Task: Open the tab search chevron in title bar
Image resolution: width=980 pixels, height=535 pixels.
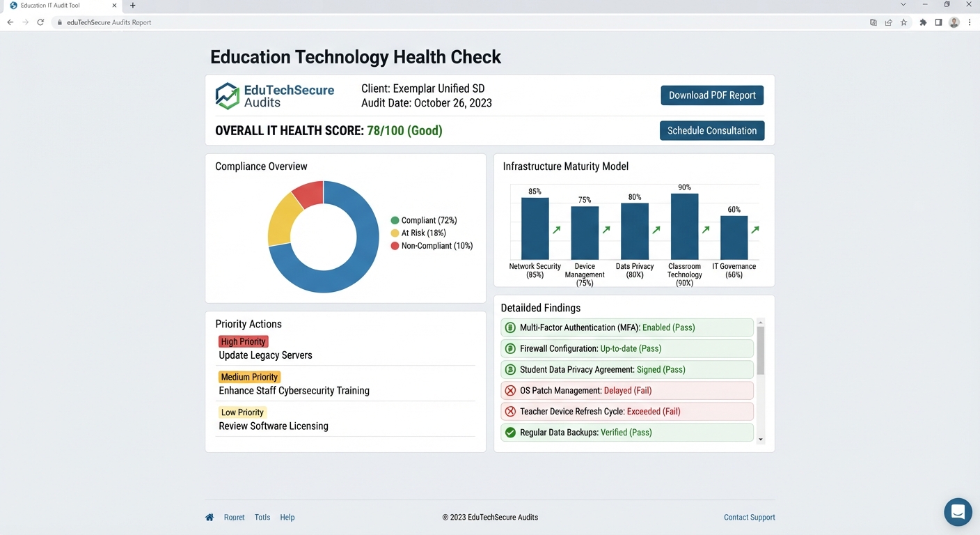Action: (x=903, y=5)
